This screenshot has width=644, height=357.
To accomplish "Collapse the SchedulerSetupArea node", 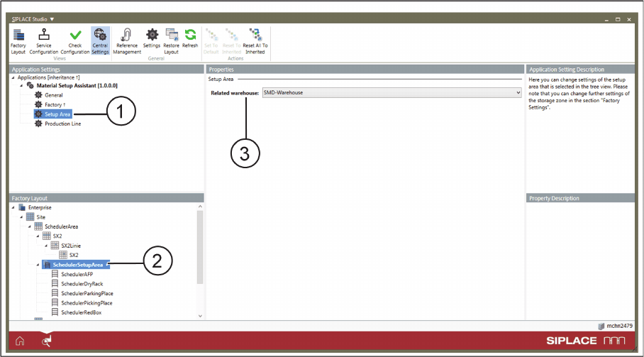I will coord(38,265).
